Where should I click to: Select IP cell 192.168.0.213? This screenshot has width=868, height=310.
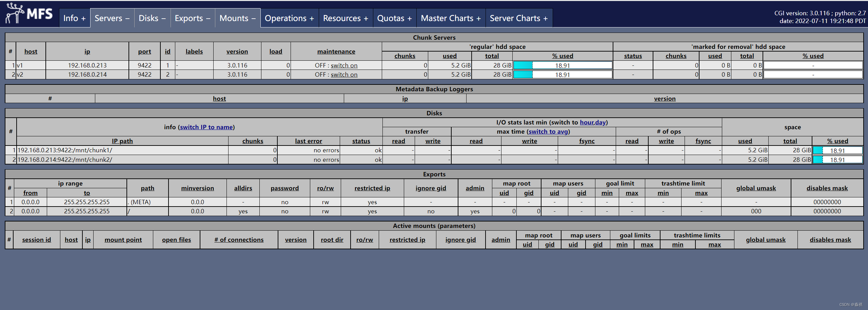coord(87,65)
